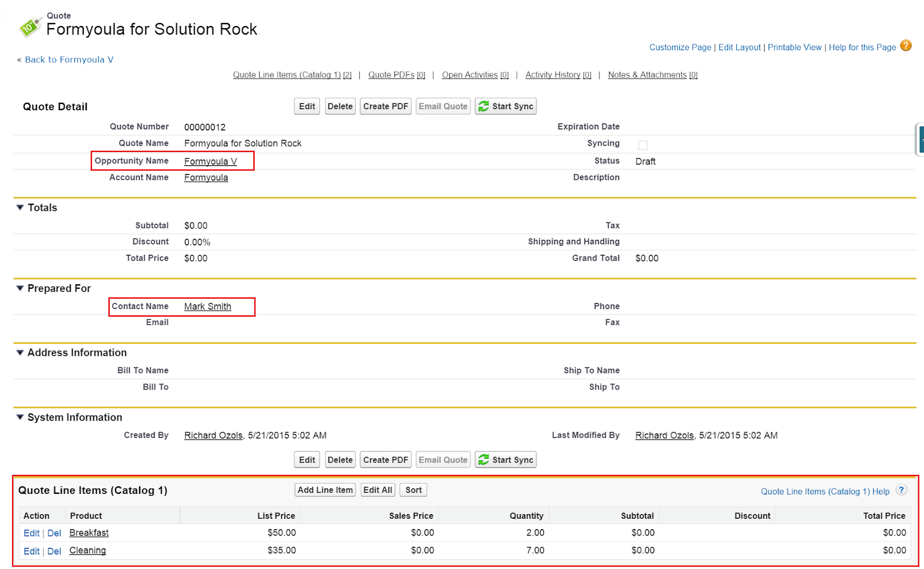Jump to Quote Line Items (Catalog 1) related list
This screenshot has height=569, width=924.
point(292,75)
